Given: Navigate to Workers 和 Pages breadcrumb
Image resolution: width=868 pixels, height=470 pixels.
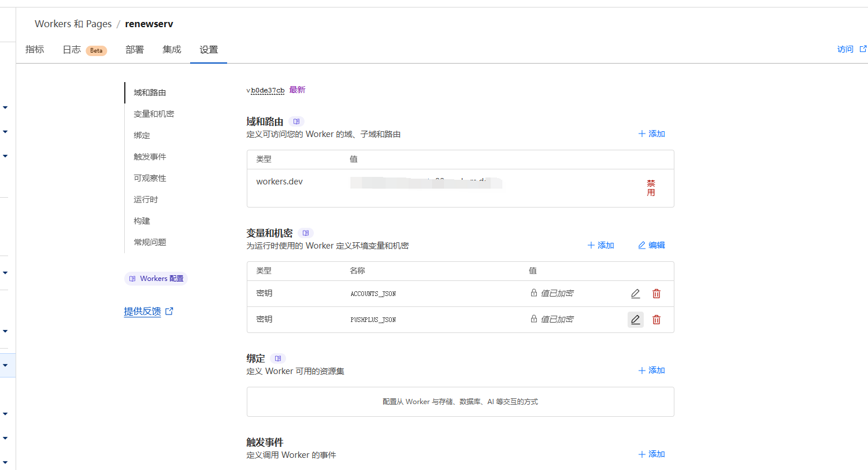Looking at the screenshot, I should pos(73,24).
